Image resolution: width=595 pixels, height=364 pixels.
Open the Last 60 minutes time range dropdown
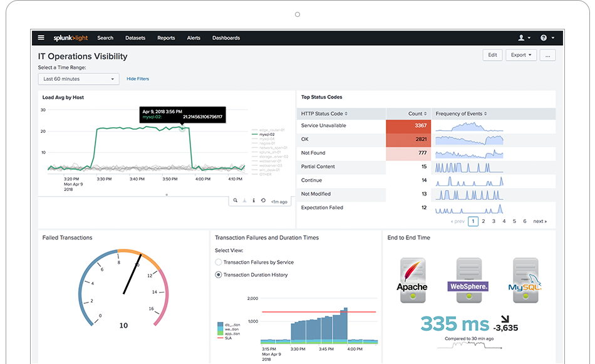(78, 79)
